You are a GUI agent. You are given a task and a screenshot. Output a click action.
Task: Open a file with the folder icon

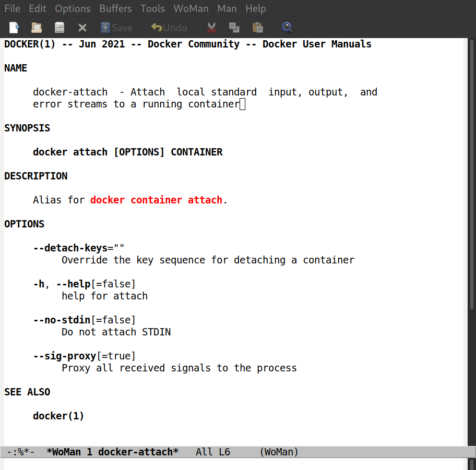37,28
